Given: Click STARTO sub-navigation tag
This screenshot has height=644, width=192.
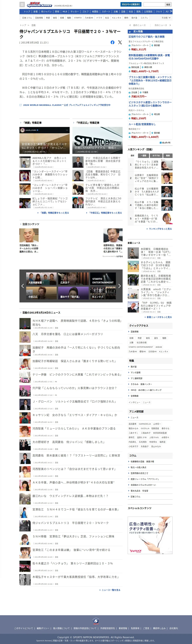Looking at the screenshot, I should pos(78,18).
